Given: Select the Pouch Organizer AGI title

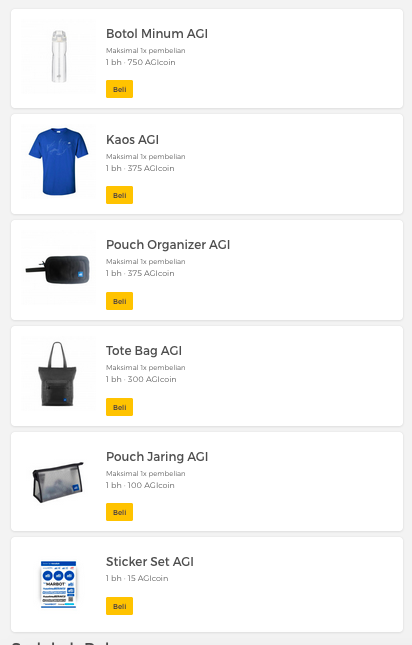Looking at the screenshot, I should click(x=168, y=244).
